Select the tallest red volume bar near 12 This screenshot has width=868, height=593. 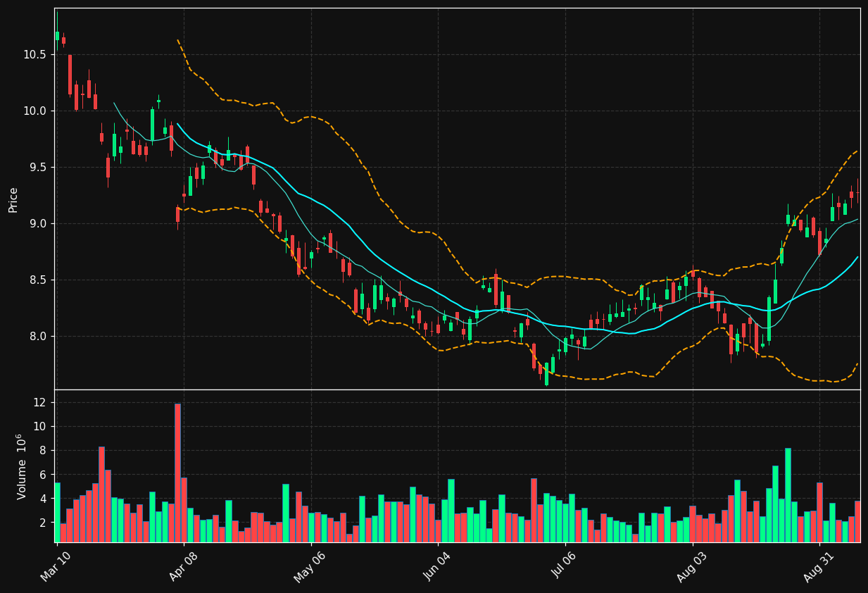coord(177,473)
